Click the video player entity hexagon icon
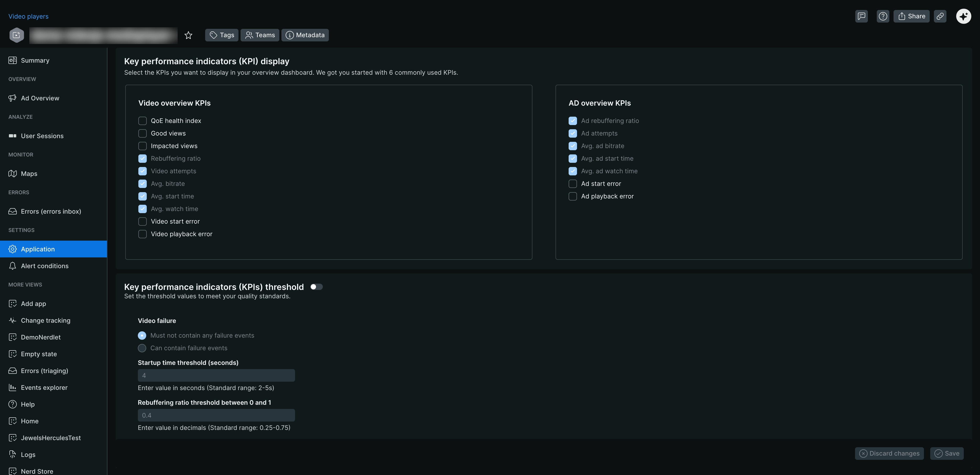The image size is (980, 475). click(x=16, y=35)
